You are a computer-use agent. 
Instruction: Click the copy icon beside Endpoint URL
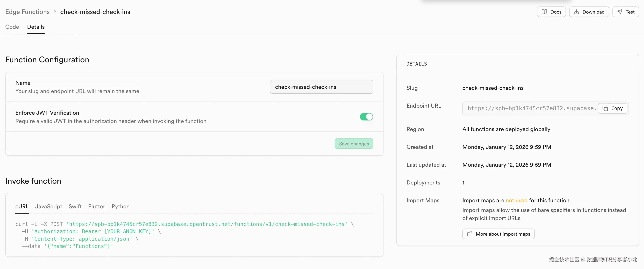(x=605, y=108)
